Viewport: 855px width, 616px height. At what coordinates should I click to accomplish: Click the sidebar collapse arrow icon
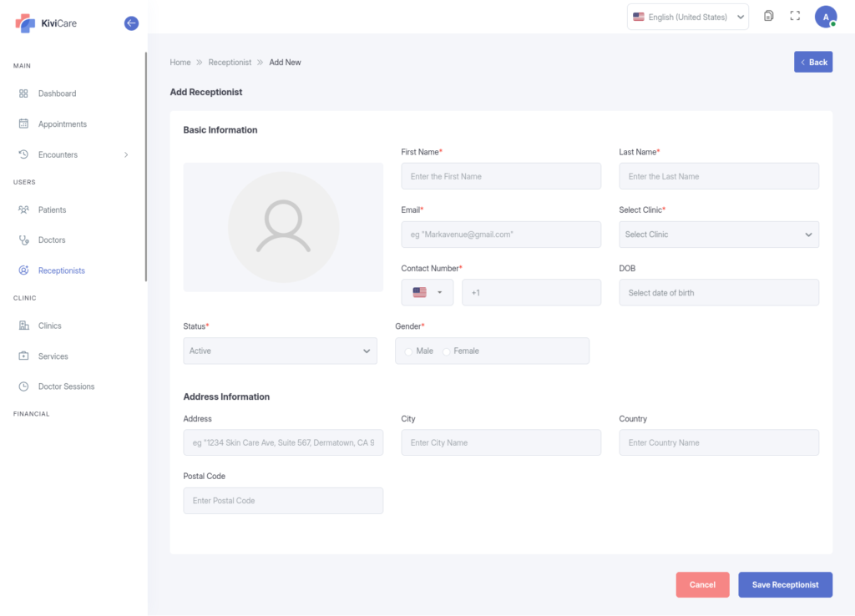[x=131, y=23]
